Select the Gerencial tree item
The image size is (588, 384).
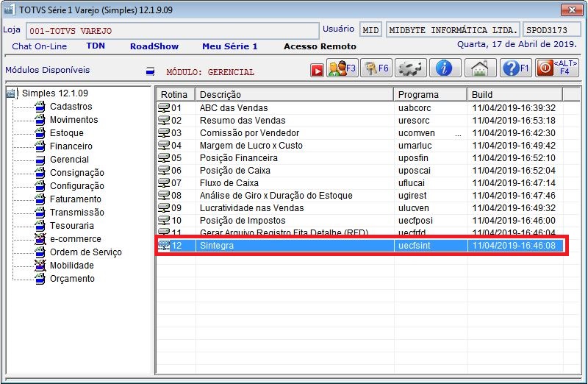(69, 160)
